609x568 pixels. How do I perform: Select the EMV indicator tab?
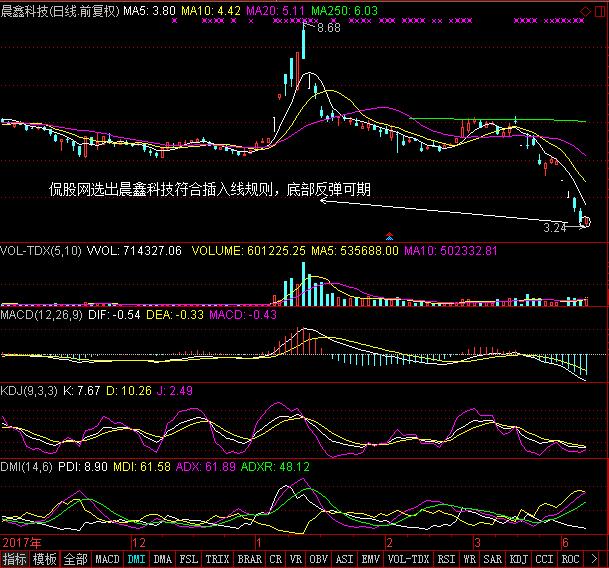[371, 559]
